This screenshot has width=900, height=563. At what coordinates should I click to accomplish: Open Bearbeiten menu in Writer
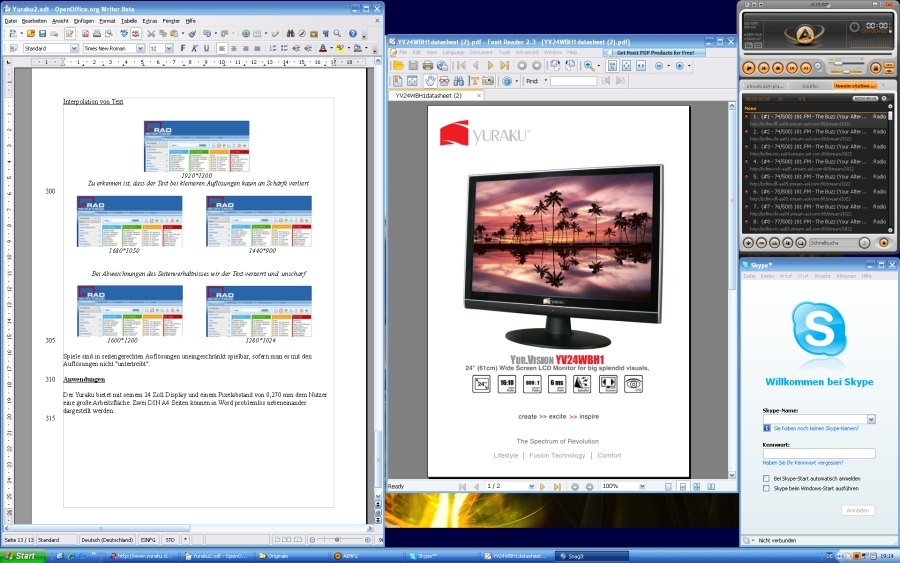pyautogui.click(x=34, y=21)
